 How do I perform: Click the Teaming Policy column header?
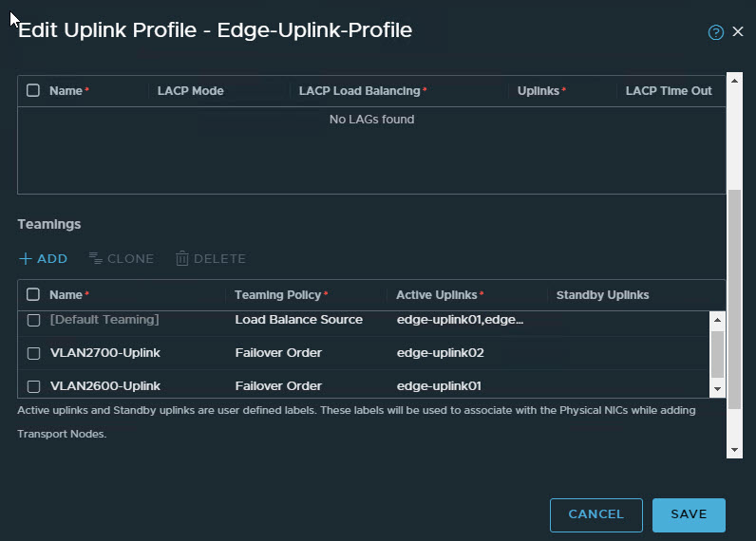coord(280,295)
